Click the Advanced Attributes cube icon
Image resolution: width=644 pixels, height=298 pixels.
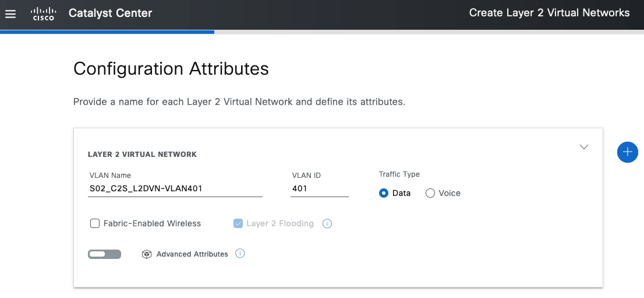click(x=147, y=254)
